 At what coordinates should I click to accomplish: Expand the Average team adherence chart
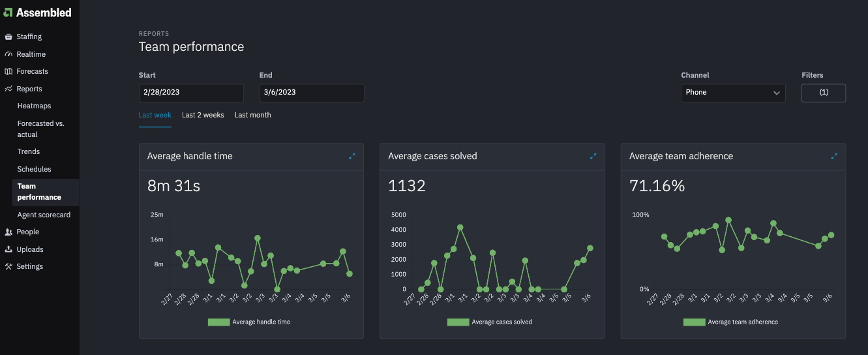[834, 157]
